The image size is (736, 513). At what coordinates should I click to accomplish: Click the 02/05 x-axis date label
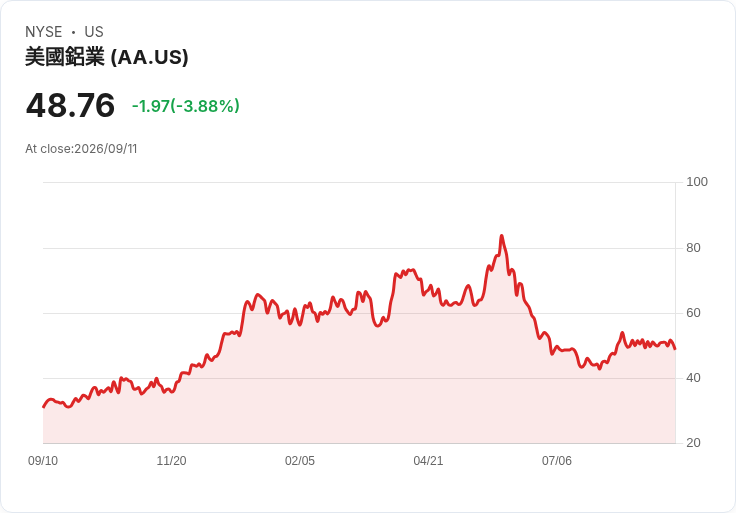(300, 461)
